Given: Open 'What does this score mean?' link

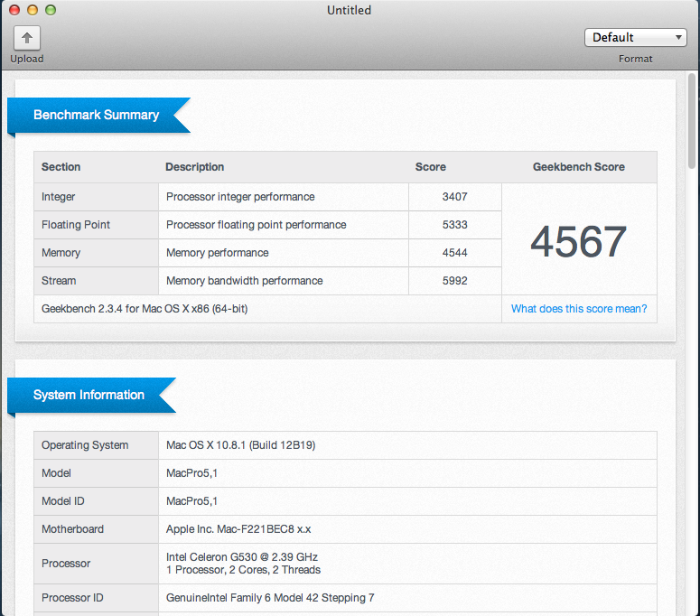Looking at the screenshot, I should pos(579,308).
